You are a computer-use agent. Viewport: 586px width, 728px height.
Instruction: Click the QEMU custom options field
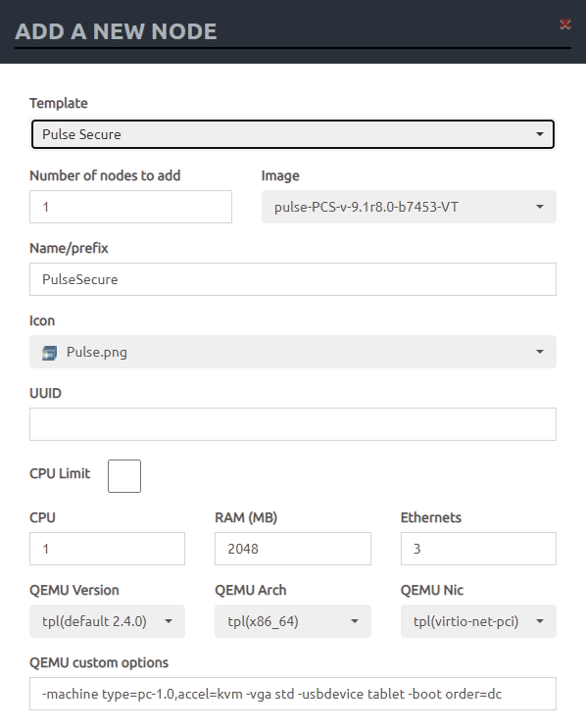point(293,694)
